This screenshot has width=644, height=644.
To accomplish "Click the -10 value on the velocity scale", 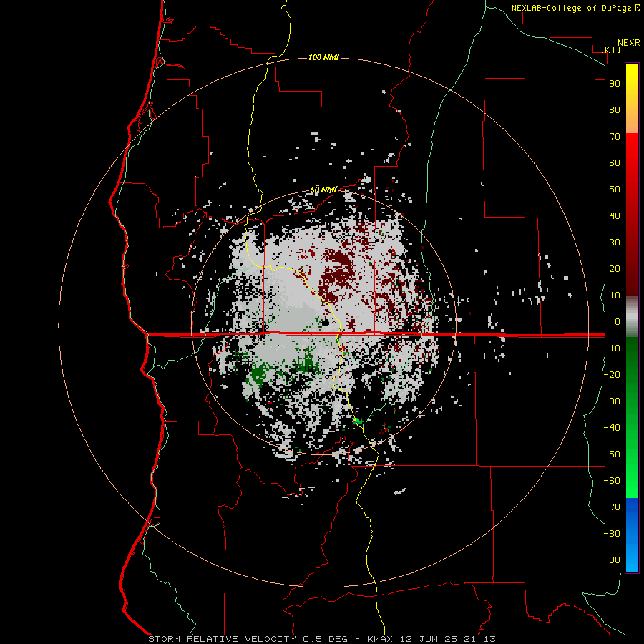I will pyautogui.click(x=612, y=348).
